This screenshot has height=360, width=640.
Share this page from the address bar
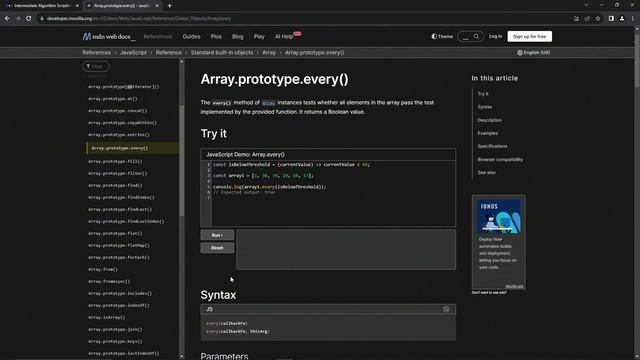(587, 18)
